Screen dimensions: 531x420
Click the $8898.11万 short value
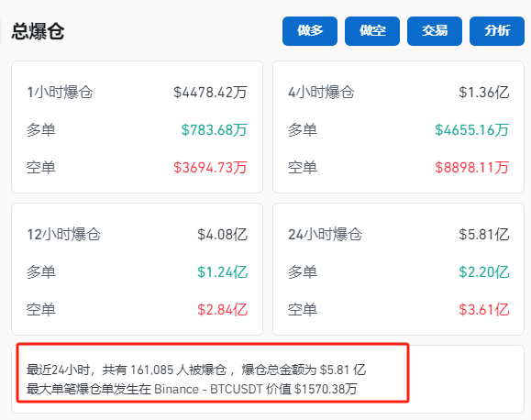[x=472, y=168]
